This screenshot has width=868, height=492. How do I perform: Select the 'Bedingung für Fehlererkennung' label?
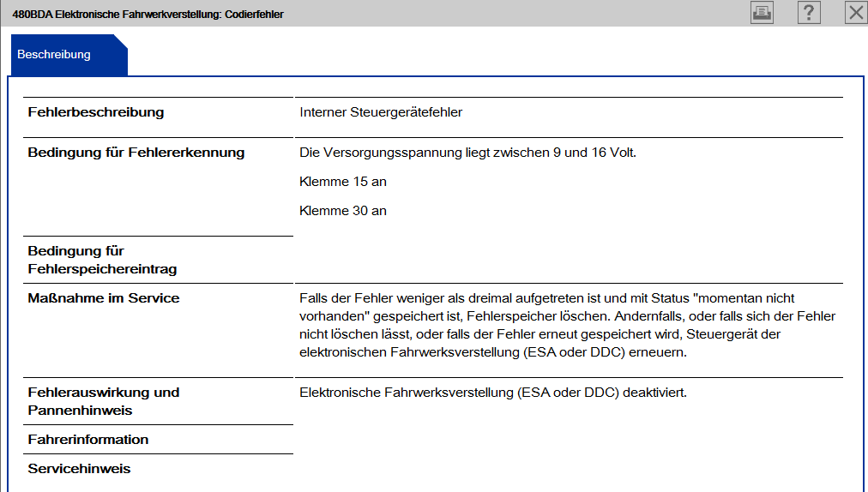pos(136,153)
